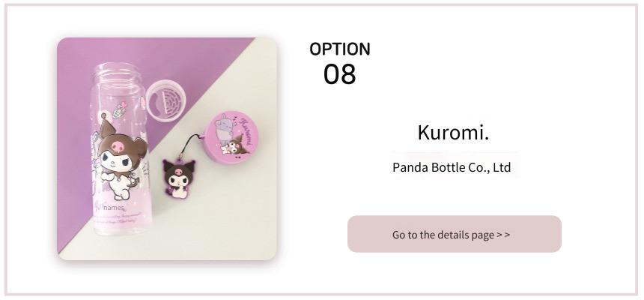
Task: Open the Kuromi bottle product image
Action: 167,148
